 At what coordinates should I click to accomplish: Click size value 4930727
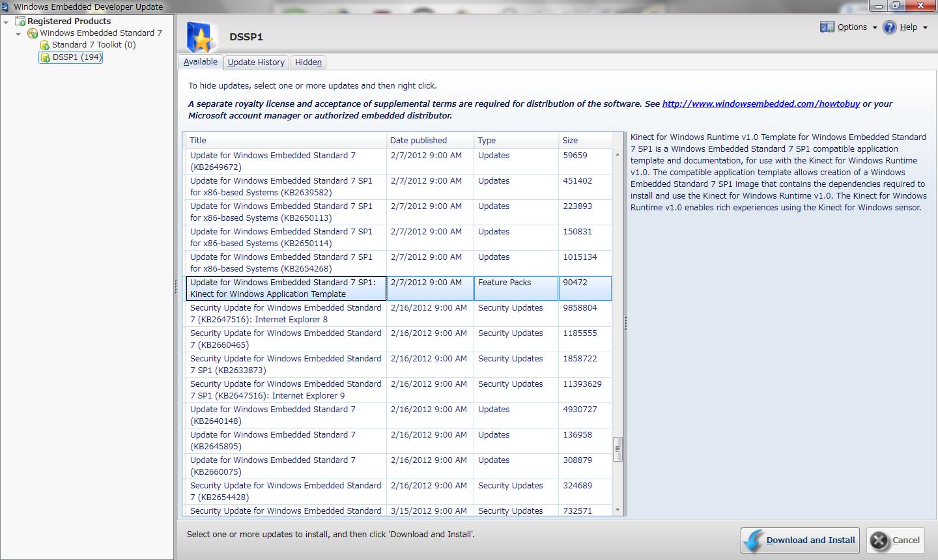coord(580,410)
